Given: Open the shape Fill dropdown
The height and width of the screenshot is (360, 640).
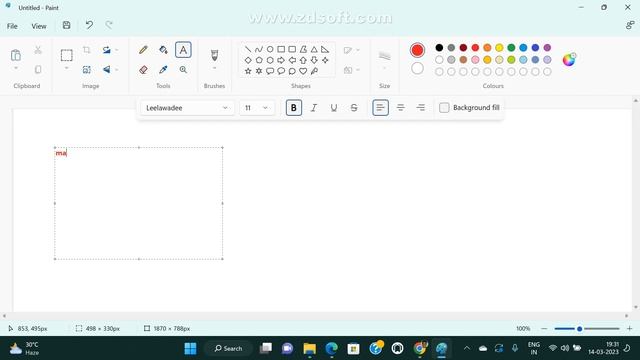Looking at the screenshot, I should 351,70.
